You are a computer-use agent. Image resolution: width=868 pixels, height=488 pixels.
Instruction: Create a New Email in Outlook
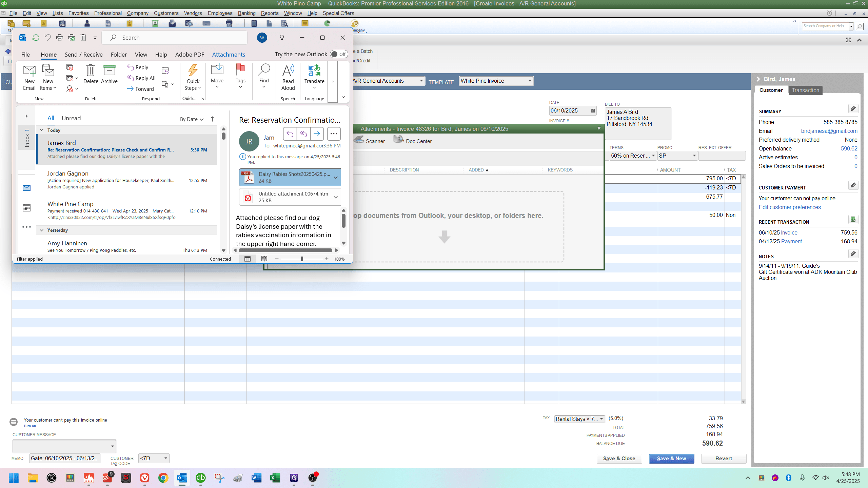(x=29, y=78)
